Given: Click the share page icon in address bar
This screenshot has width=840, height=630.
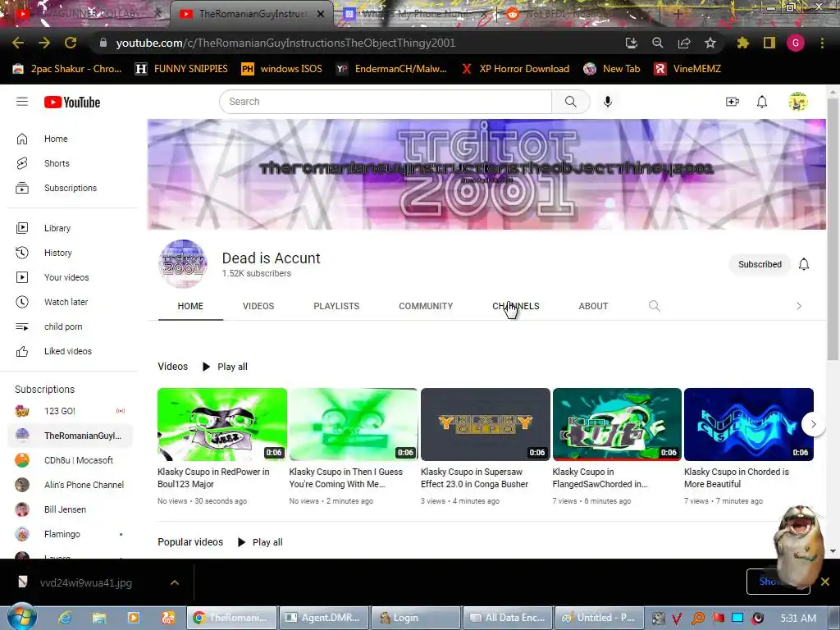Looking at the screenshot, I should (x=684, y=43).
